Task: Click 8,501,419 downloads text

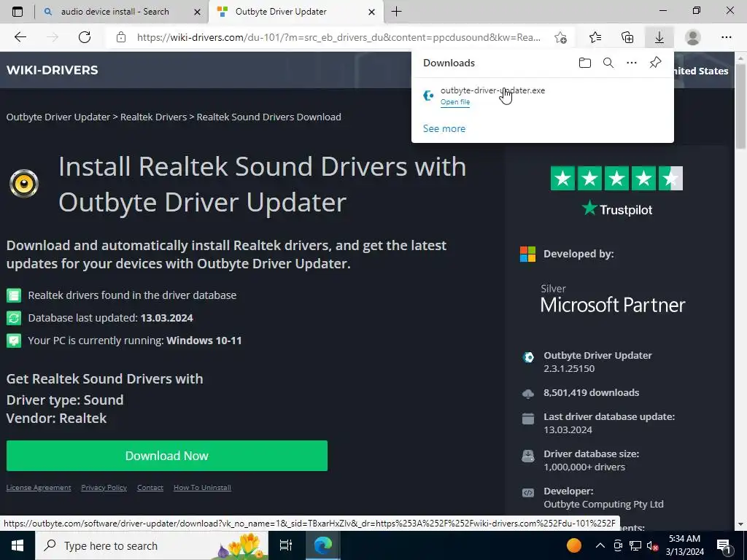Action: coord(591,393)
